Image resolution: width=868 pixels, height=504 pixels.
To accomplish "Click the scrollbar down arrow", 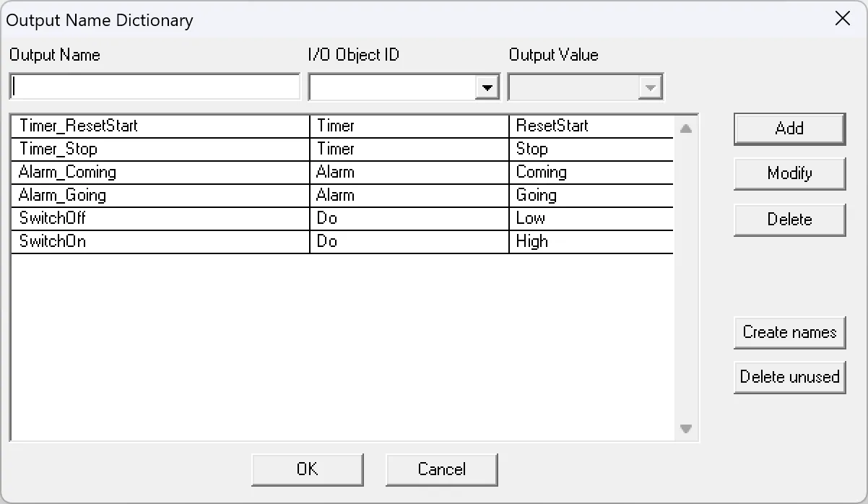I will (x=686, y=428).
